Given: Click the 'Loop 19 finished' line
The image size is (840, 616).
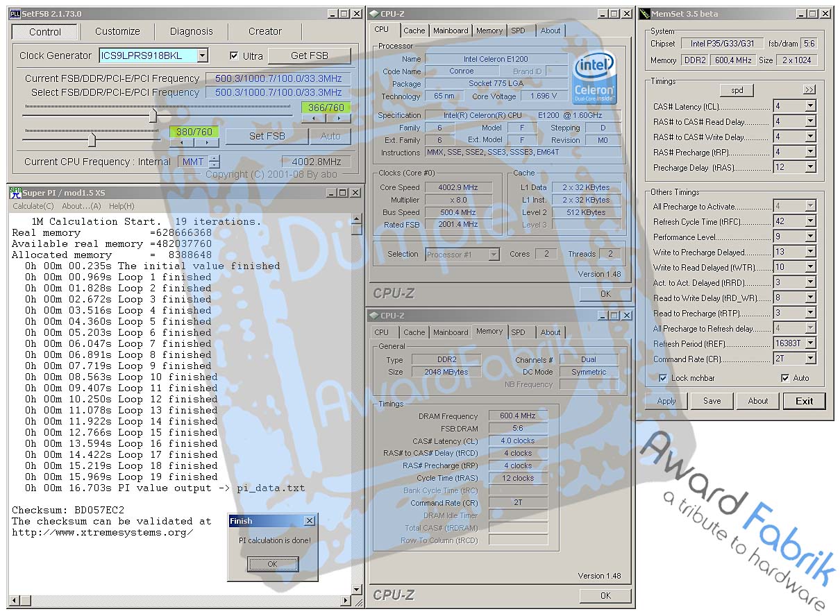Looking at the screenshot, I should (167, 477).
